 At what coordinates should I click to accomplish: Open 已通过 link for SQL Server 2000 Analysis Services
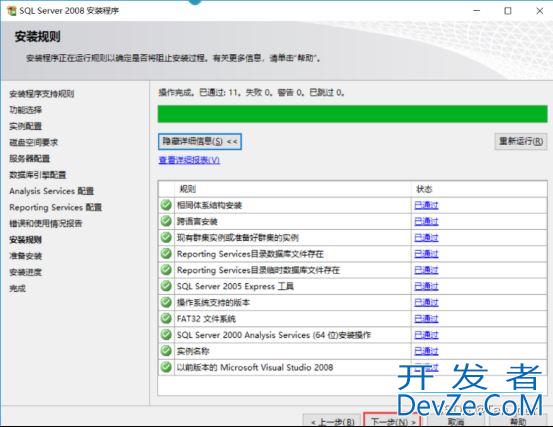point(426,335)
